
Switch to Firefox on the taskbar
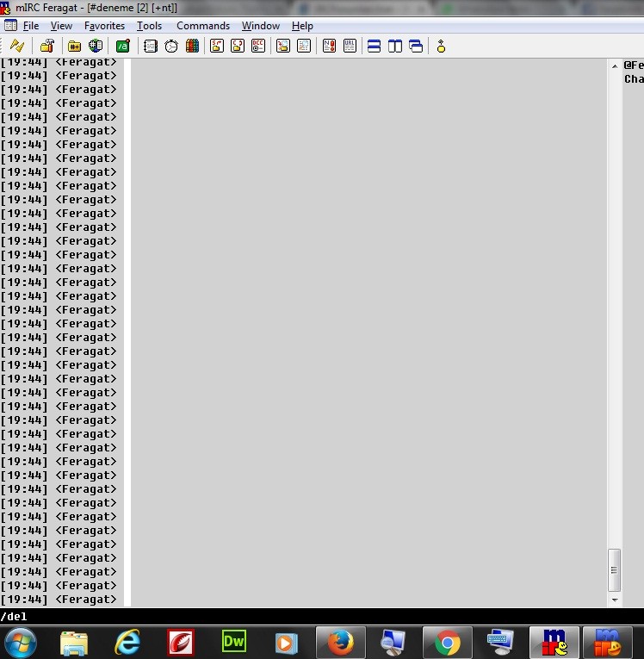pyautogui.click(x=341, y=643)
